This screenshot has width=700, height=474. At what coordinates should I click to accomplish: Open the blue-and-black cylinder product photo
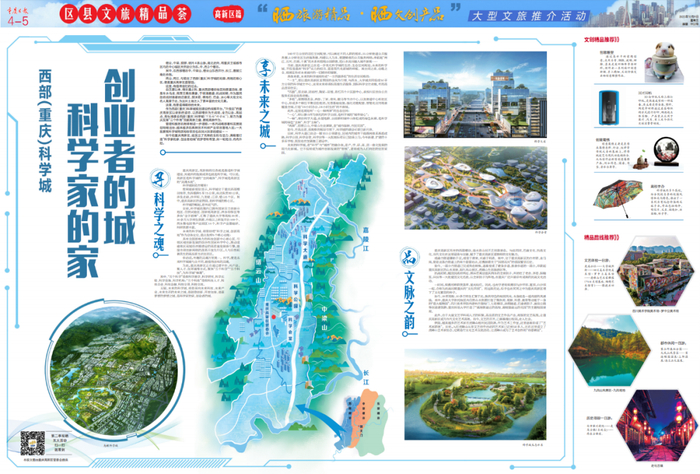(x=609, y=108)
